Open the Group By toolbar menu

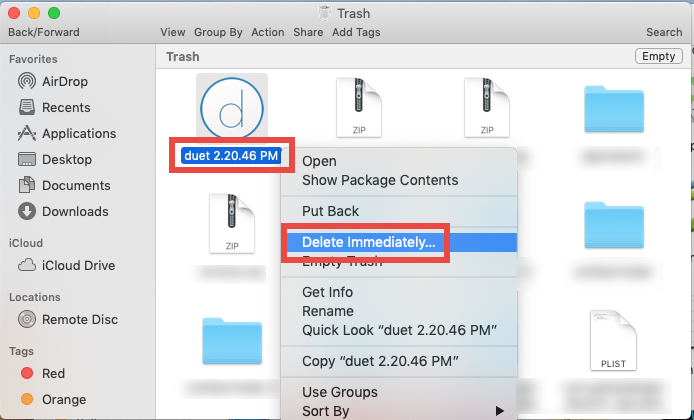[x=218, y=32]
